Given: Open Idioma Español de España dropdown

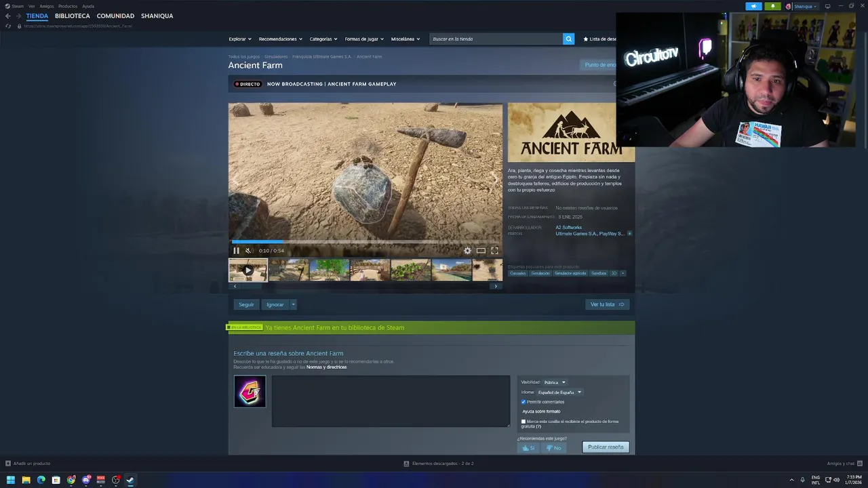Looking at the screenshot, I should [x=559, y=392].
